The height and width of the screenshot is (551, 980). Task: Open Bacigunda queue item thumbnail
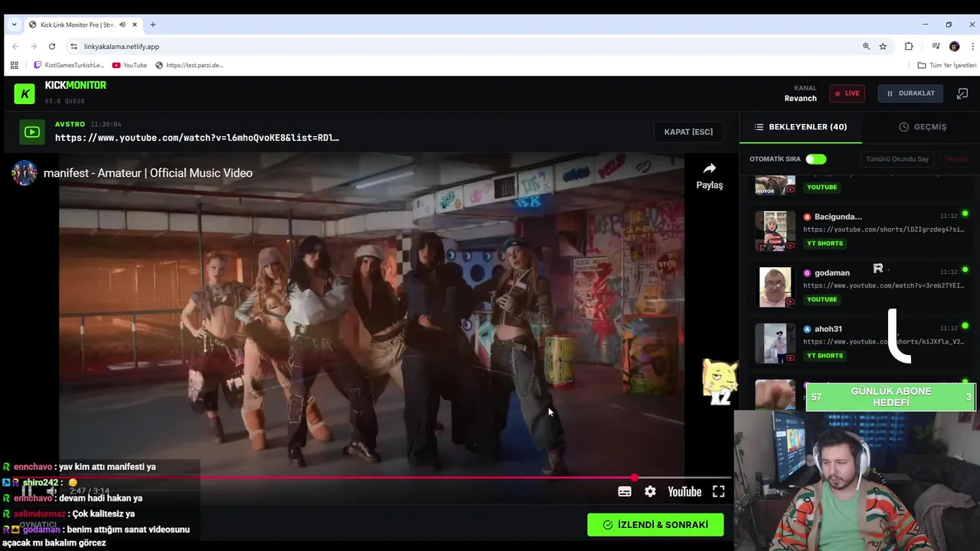coord(775,230)
